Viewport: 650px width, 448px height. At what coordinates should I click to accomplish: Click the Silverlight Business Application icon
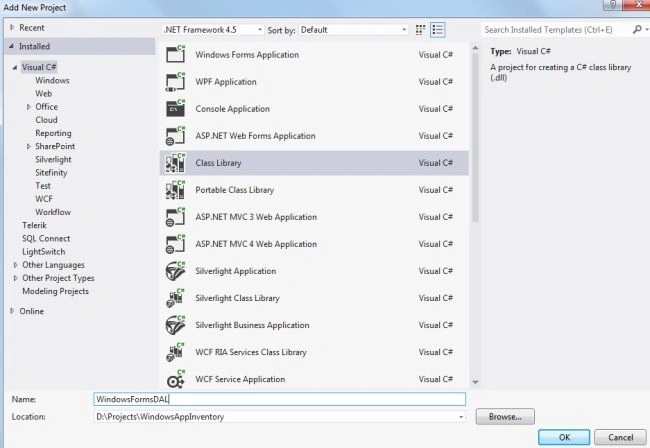tap(175, 325)
